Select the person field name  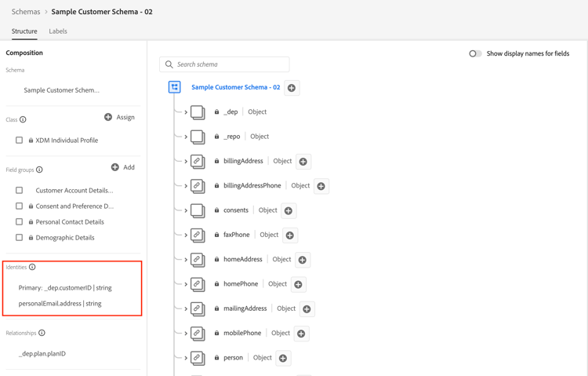click(234, 358)
